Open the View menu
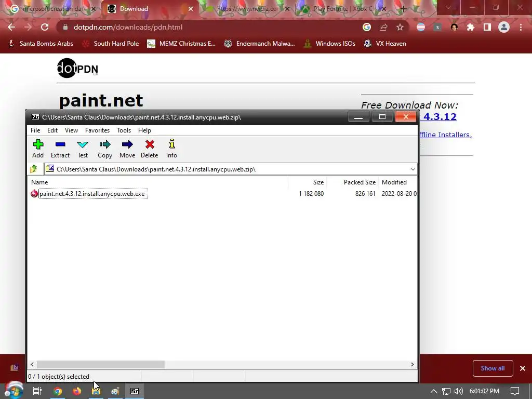 coord(71,130)
